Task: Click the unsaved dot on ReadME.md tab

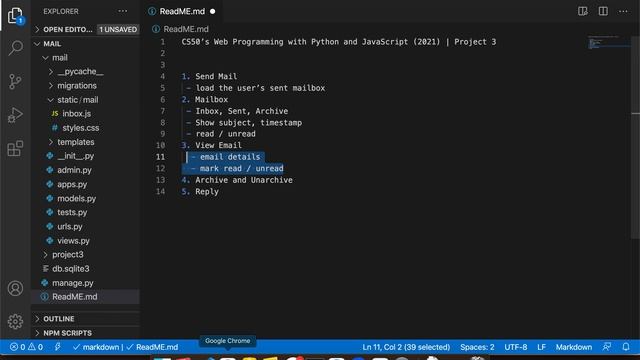Action: coord(212,11)
